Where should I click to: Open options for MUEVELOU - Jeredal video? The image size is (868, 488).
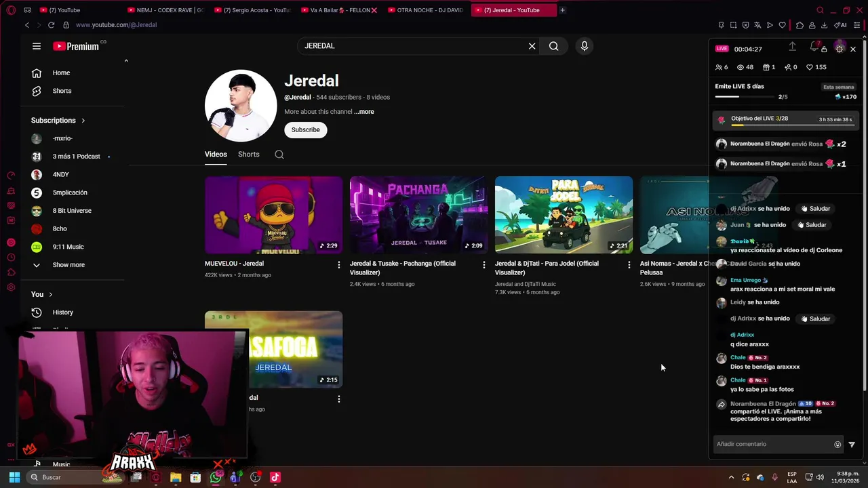(x=339, y=264)
